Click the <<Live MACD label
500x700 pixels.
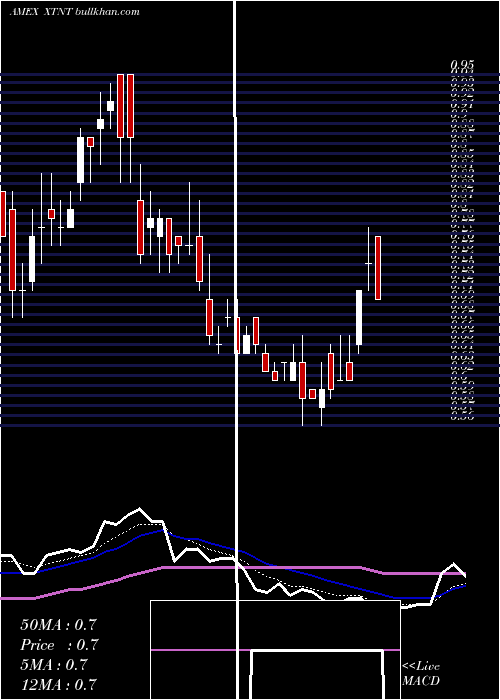coord(421,673)
